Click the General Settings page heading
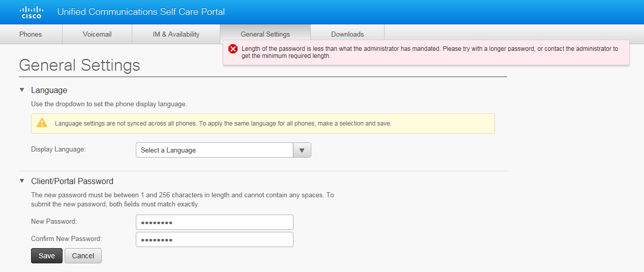Viewport: 644px width, 272px height. click(79, 65)
